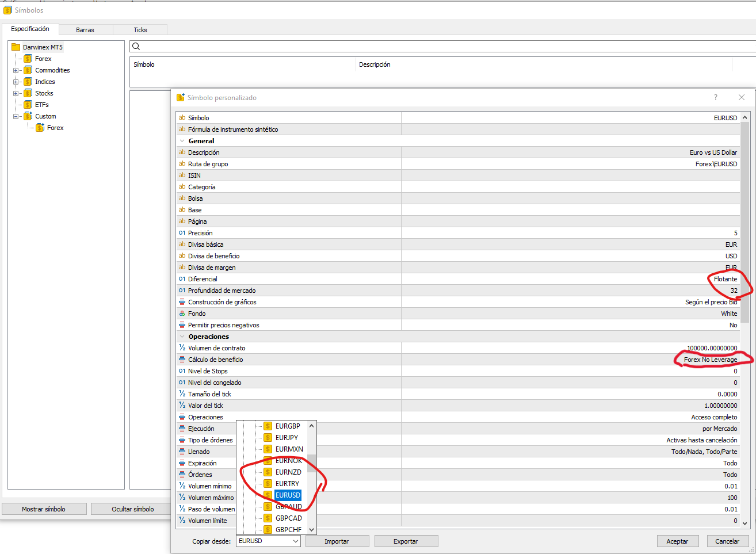Collapse the Custom tree node
This screenshot has width=756, height=554.
point(16,116)
